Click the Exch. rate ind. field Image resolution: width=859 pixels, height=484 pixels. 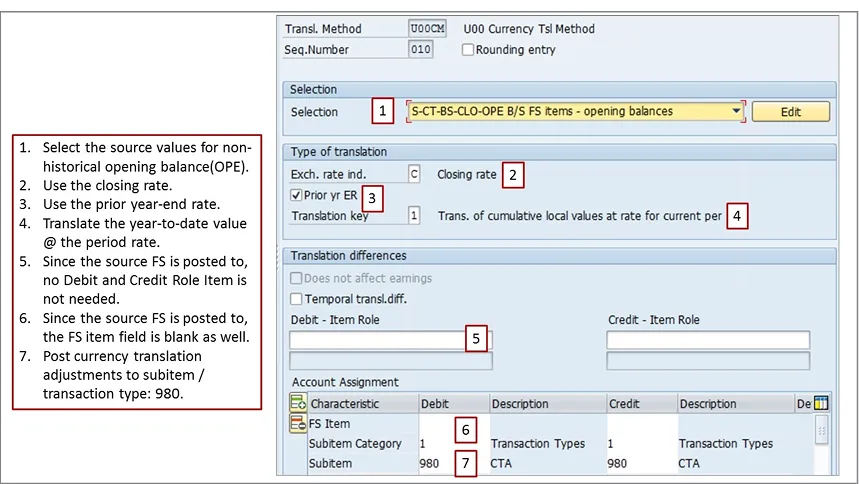(414, 174)
